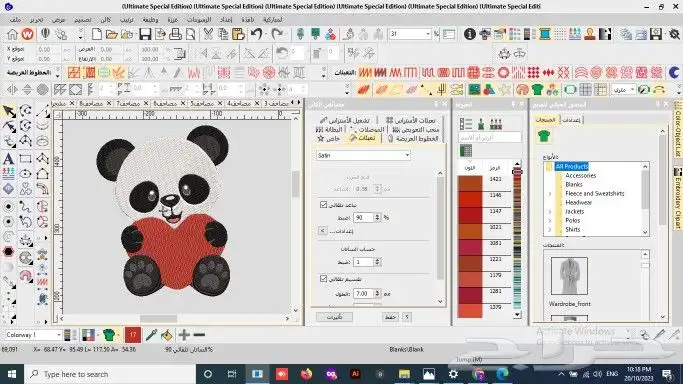
Task: Open the إعدادات tab in product panel
Action: pos(571,119)
